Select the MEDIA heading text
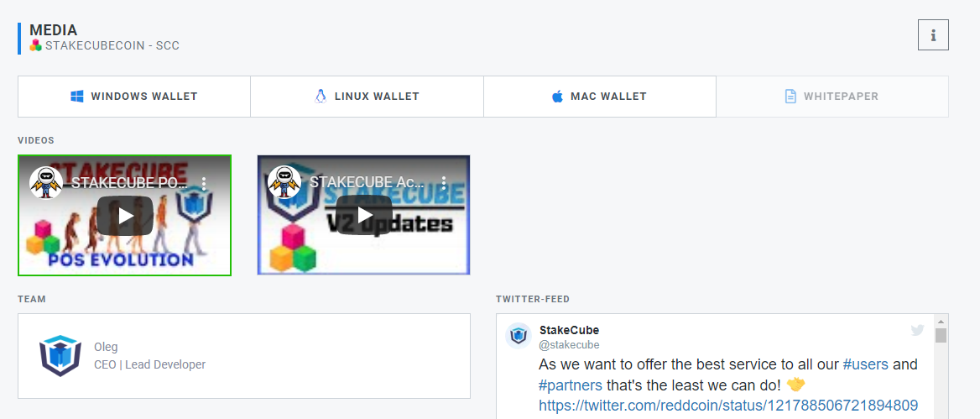Viewport: 980px width, 419px height. 53,29
